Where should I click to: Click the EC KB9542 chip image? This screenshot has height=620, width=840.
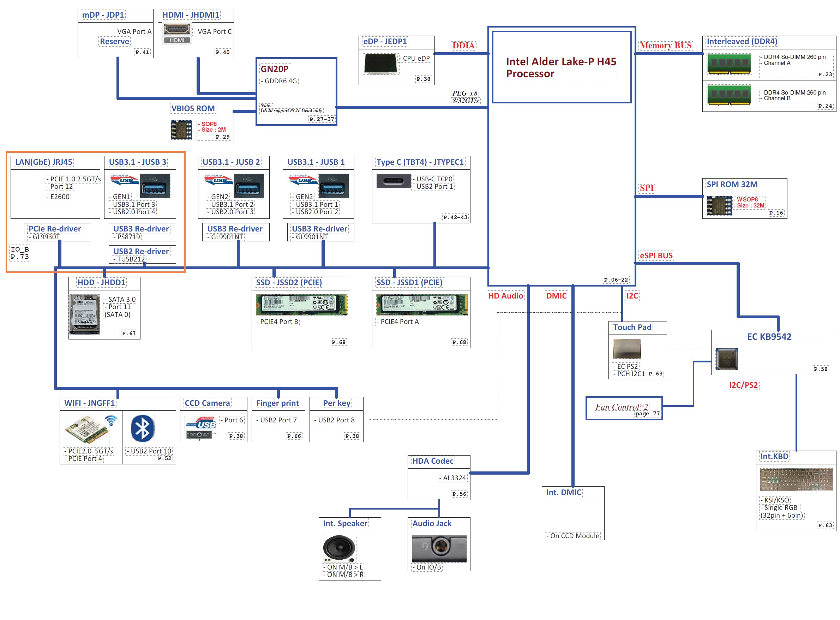point(727,359)
